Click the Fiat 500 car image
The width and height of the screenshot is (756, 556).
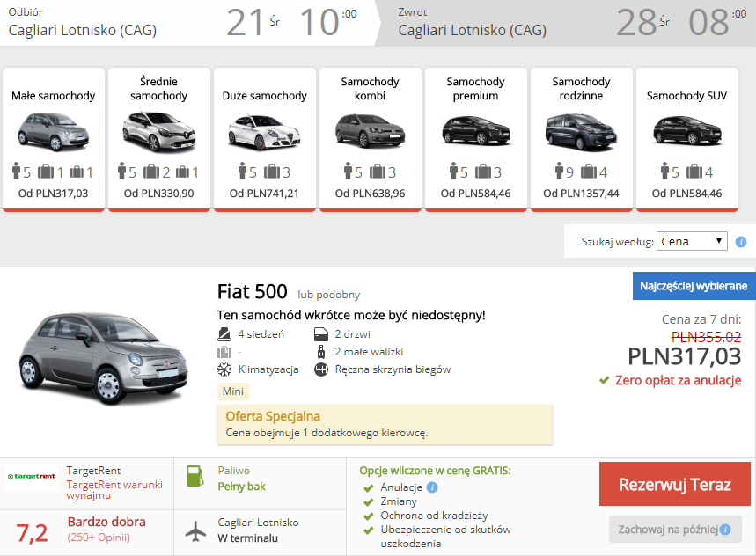tap(103, 355)
